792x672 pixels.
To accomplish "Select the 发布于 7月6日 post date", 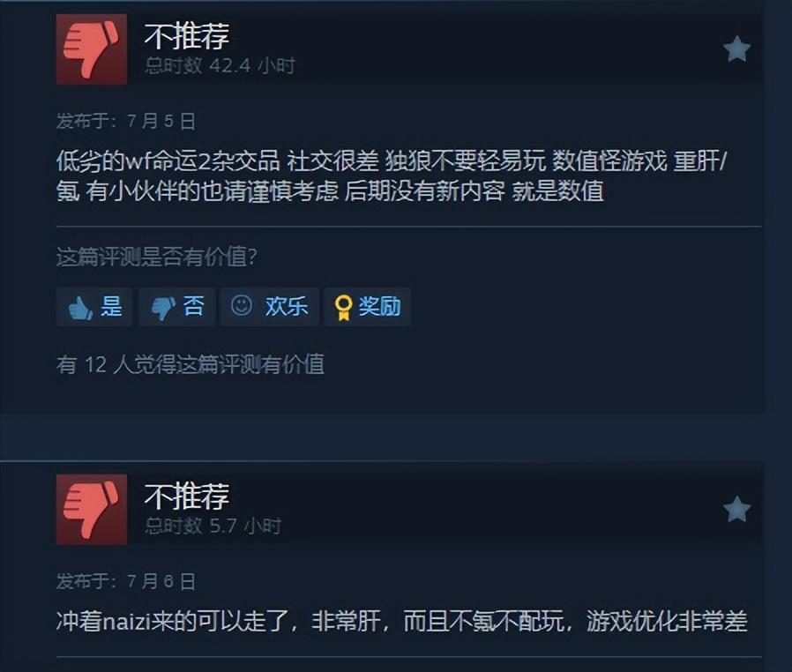I will point(126,582).
